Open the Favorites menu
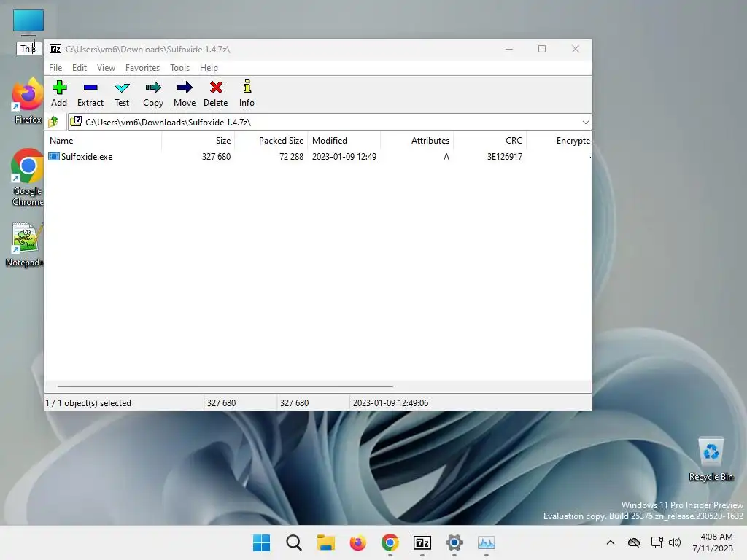This screenshot has width=747, height=560. tap(142, 68)
